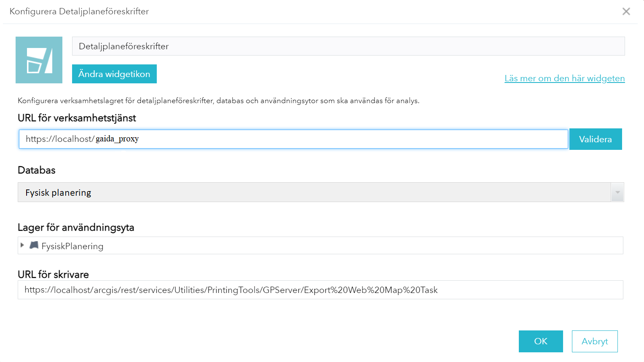Screen dimensions: 644x362
Task: Confirm the configuration with OK
Action: [540, 341]
